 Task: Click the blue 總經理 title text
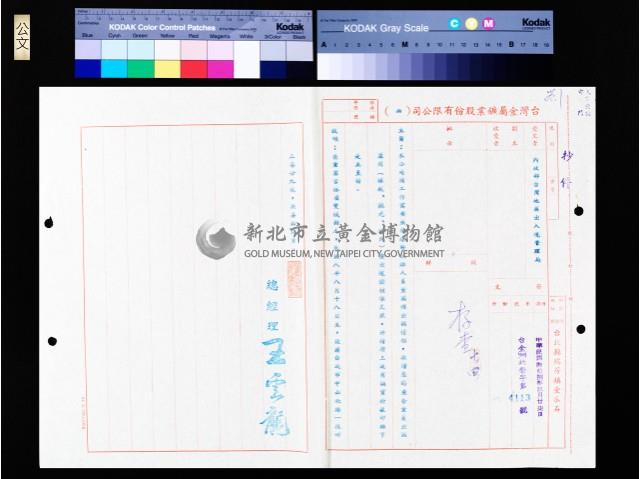point(272,305)
